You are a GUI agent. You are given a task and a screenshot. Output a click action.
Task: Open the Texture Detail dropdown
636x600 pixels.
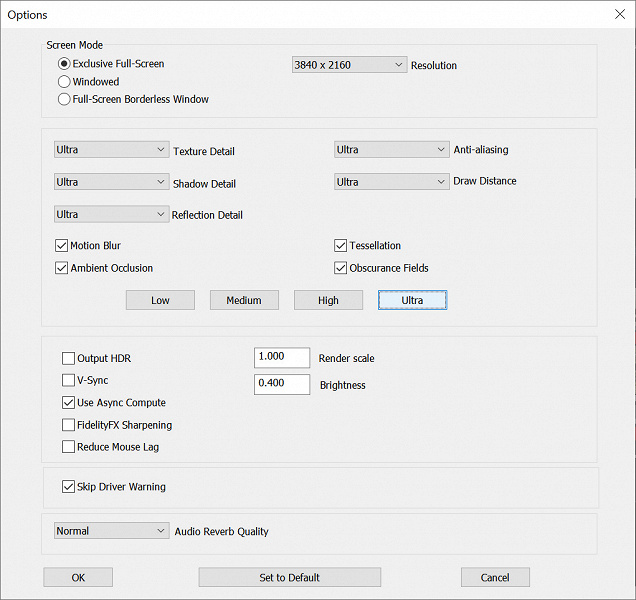click(112, 150)
